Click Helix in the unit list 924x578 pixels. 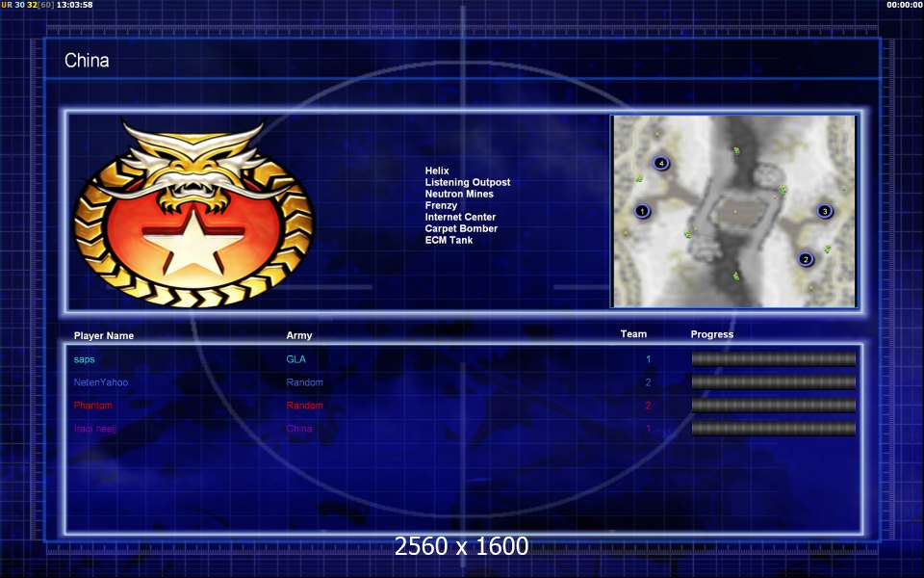[x=437, y=171]
